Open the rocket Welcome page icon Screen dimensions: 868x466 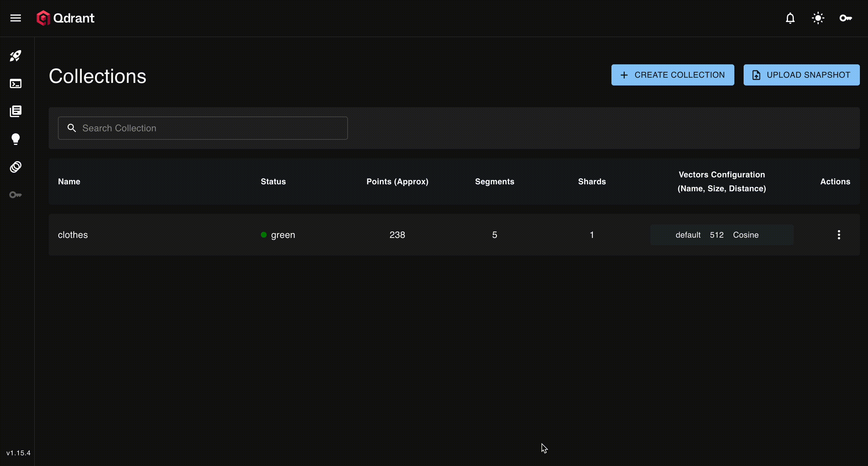point(15,56)
